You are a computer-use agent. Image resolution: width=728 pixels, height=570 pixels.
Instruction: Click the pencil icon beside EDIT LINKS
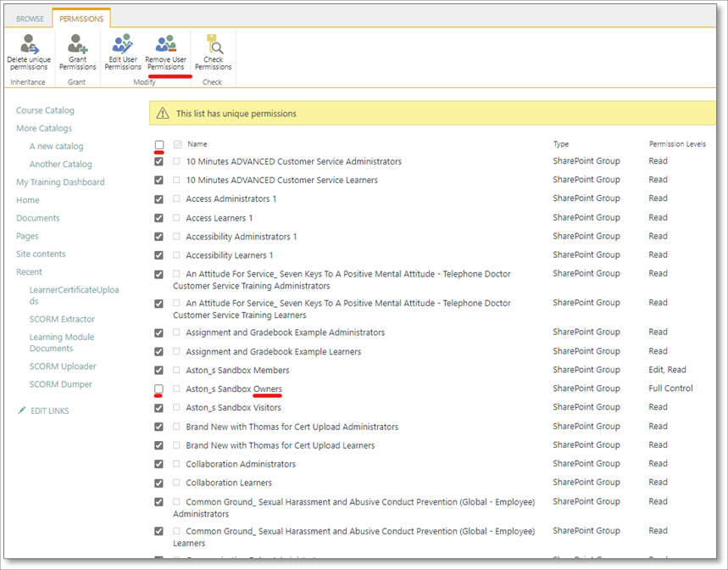point(21,411)
